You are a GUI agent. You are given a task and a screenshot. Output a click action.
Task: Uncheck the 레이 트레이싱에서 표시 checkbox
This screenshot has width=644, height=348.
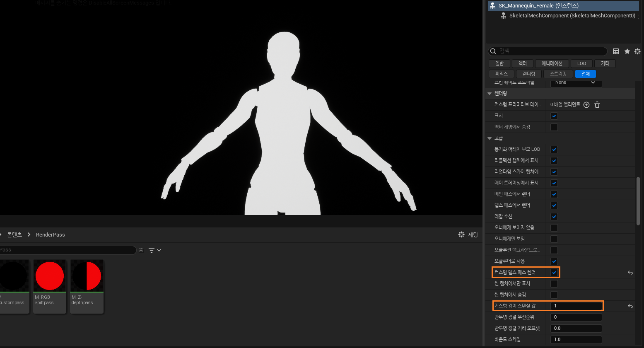click(554, 183)
